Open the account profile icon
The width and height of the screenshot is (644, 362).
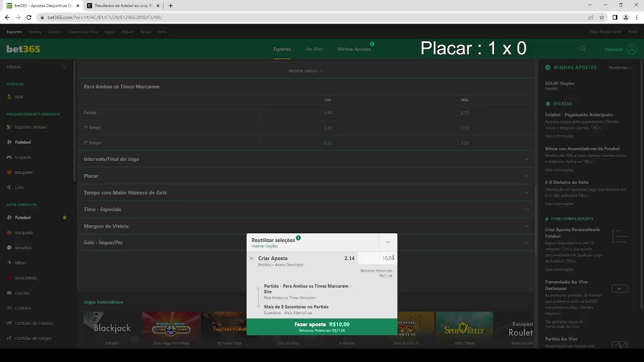pyautogui.click(x=632, y=49)
